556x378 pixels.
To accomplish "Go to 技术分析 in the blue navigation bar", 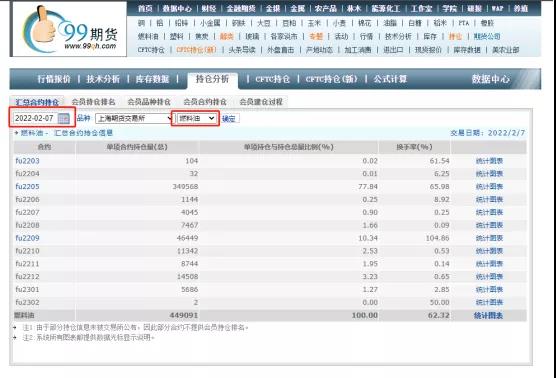I will click(103, 79).
